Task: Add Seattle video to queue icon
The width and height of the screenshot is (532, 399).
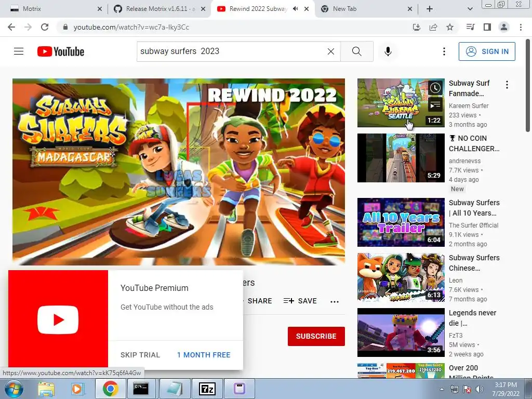Action: 435,105
